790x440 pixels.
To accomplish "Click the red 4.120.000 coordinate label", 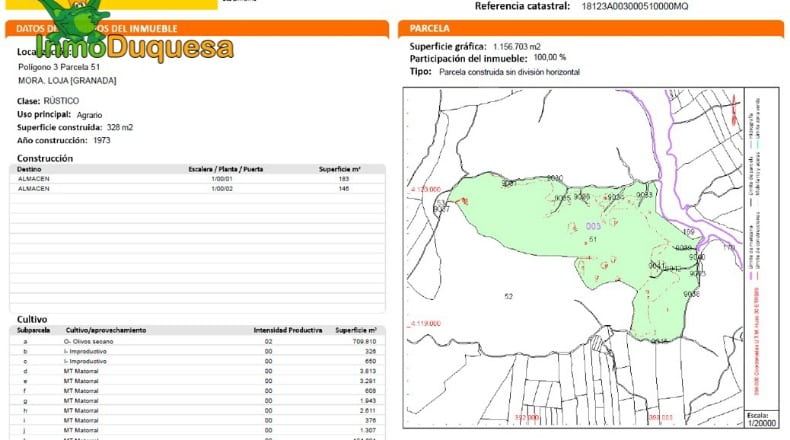I will [x=426, y=190].
